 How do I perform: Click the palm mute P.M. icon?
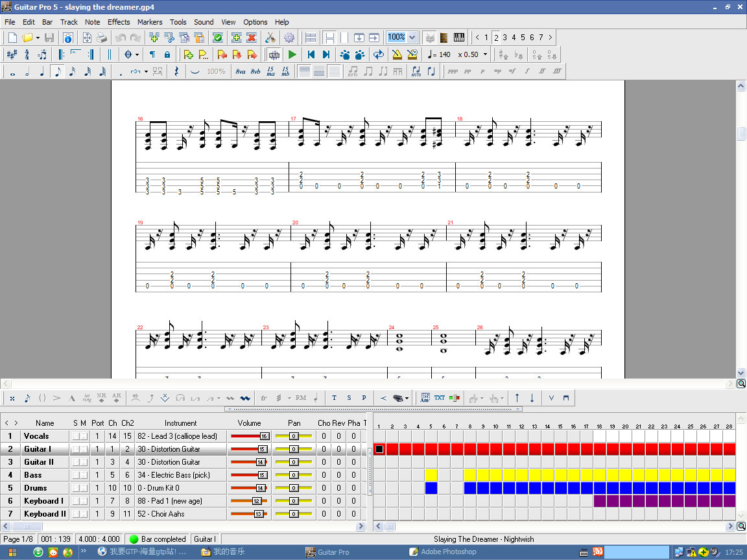(300, 398)
